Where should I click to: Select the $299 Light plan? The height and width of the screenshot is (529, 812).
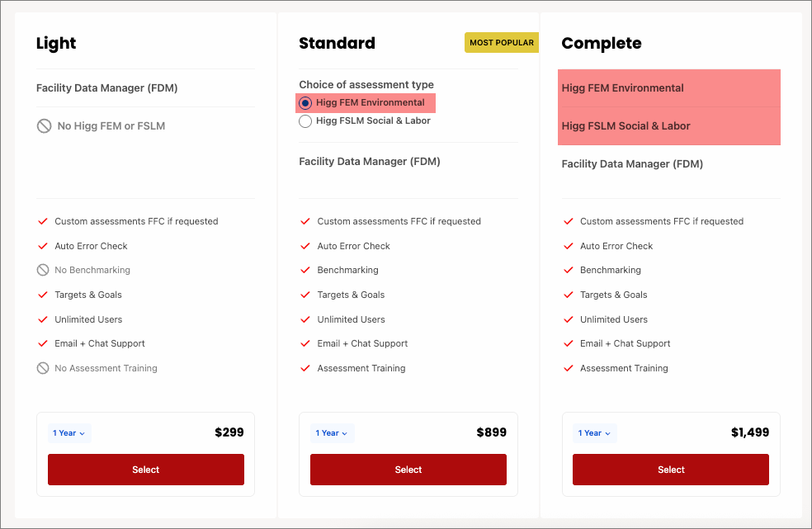pos(145,469)
